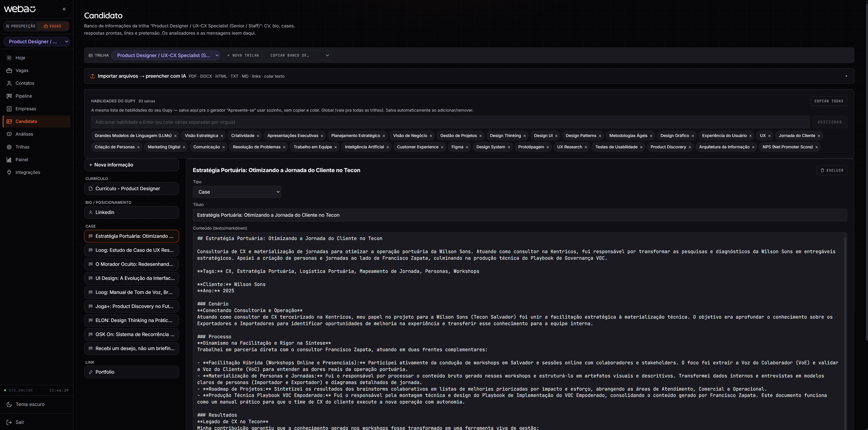The image size is (868, 430).
Task: Open Análises from the brain icon
Action: pos(9,134)
